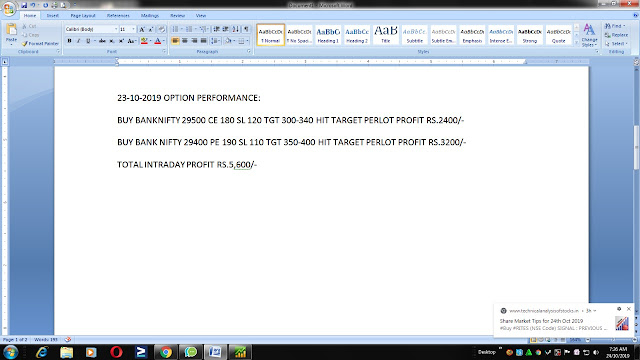Open the Office button menu
Viewport: 640px width, 360px height.
point(9,8)
